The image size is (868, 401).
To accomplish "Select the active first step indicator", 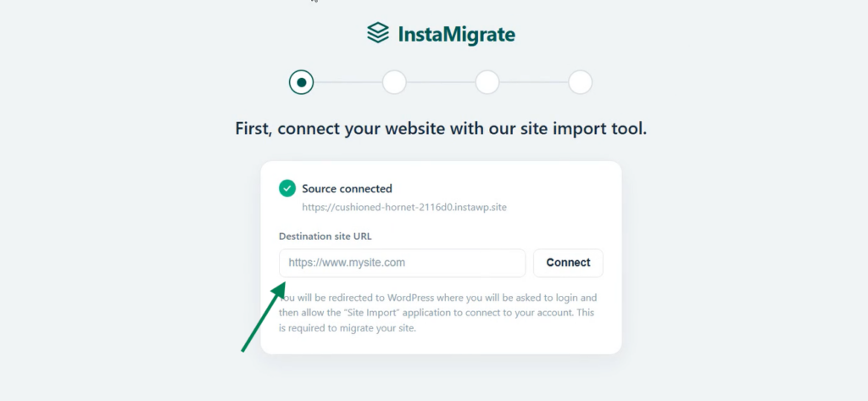I will pyautogui.click(x=301, y=82).
